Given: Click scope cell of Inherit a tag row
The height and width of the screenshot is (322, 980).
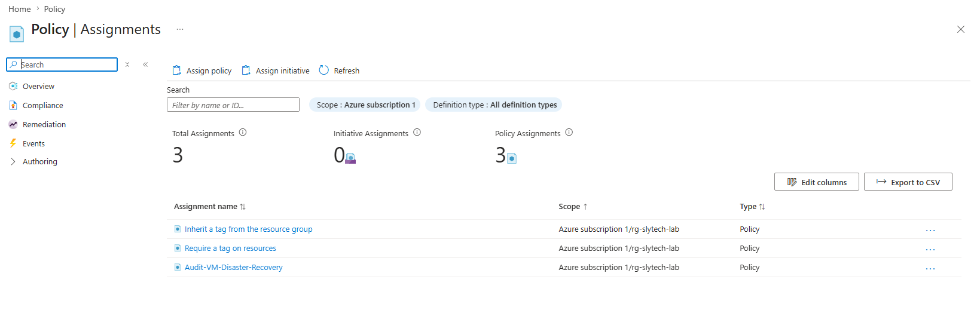Looking at the screenshot, I should (x=619, y=229).
